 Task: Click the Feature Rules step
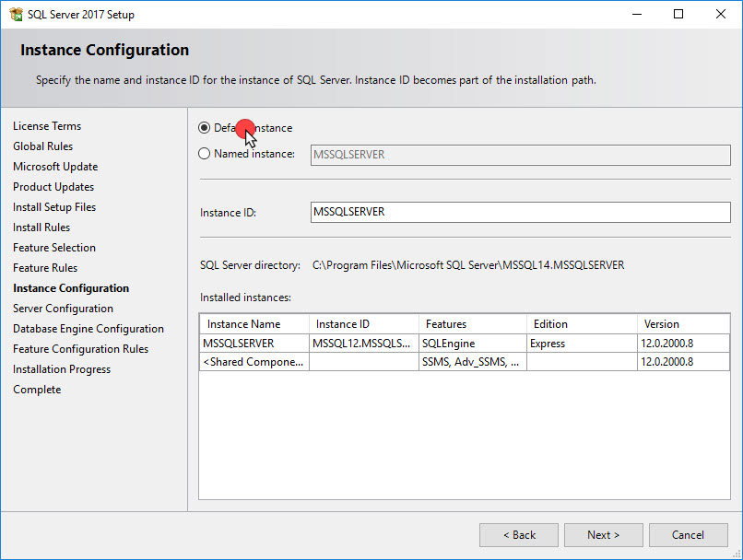coord(45,268)
